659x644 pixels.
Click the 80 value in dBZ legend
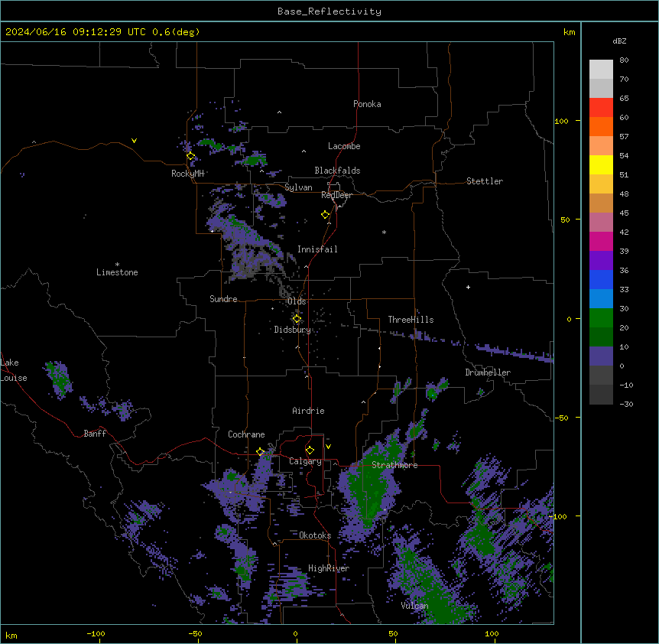coord(624,60)
